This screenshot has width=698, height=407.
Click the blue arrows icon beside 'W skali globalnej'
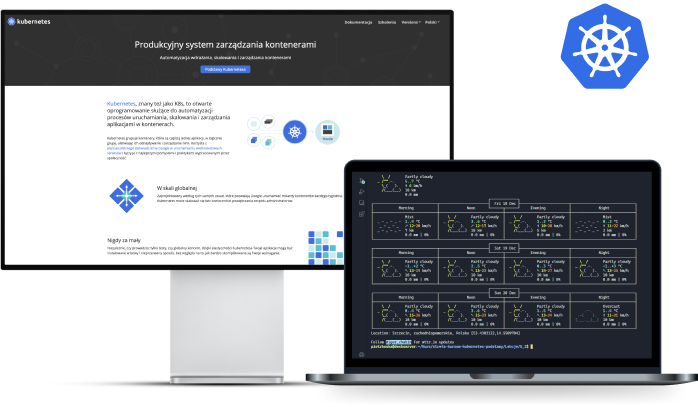[x=127, y=194]
